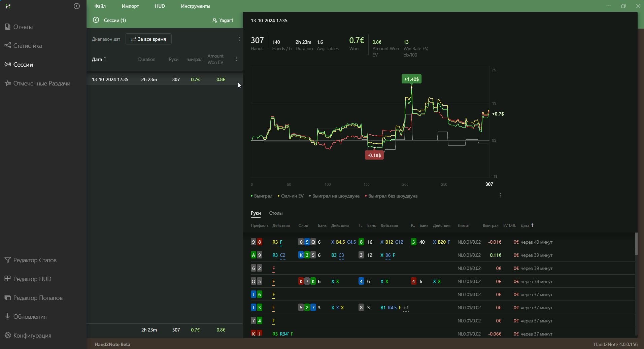Screen dimensions: 644x349
Task: Sort hands by EV Diff. column header
Action: [510, 225]
